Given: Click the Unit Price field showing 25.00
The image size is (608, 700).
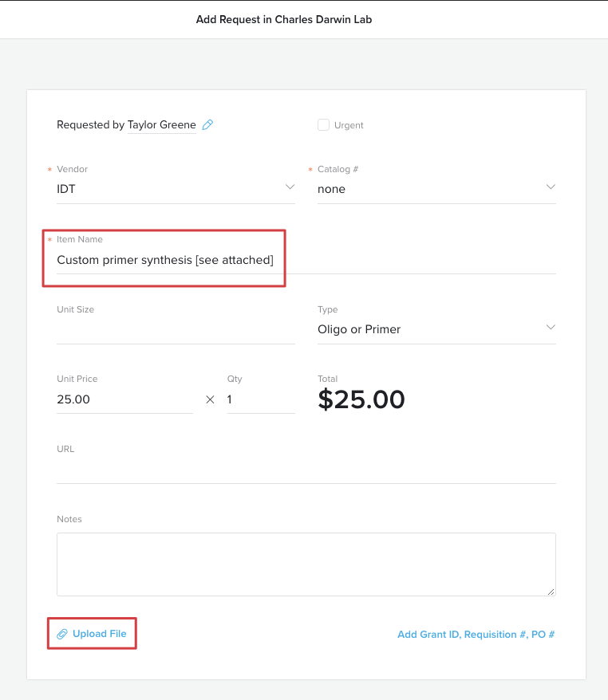Looking at the screenshot, I should [x=124, y=399].
